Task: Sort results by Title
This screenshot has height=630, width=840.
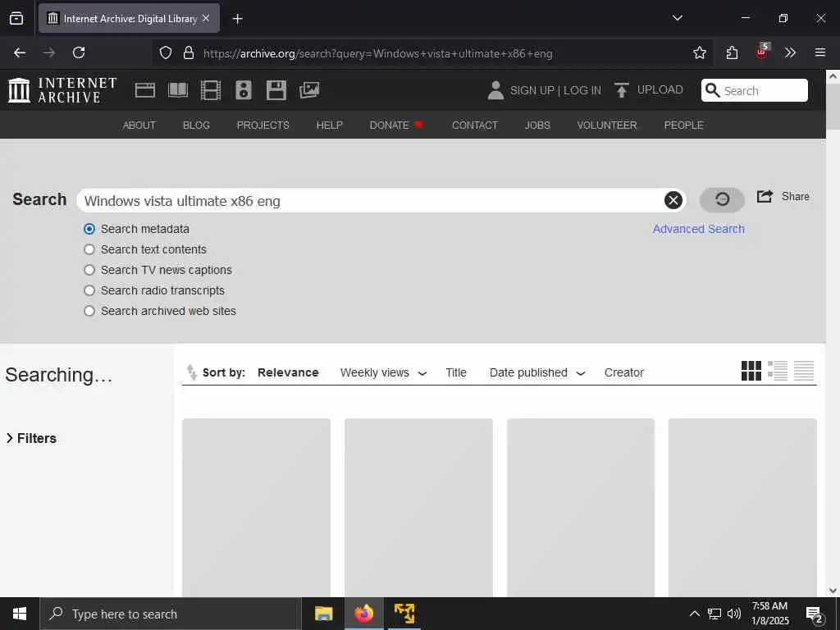Action: click(456, 372)
